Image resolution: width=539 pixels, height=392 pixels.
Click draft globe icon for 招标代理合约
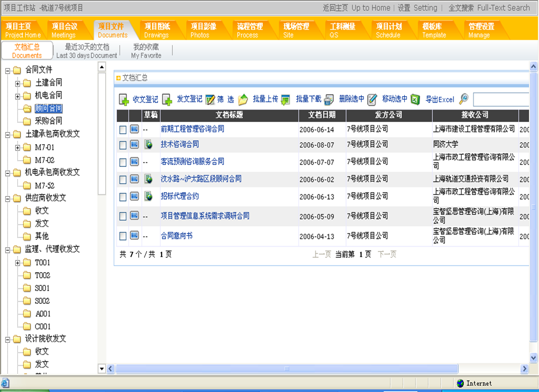coord(148,196)
